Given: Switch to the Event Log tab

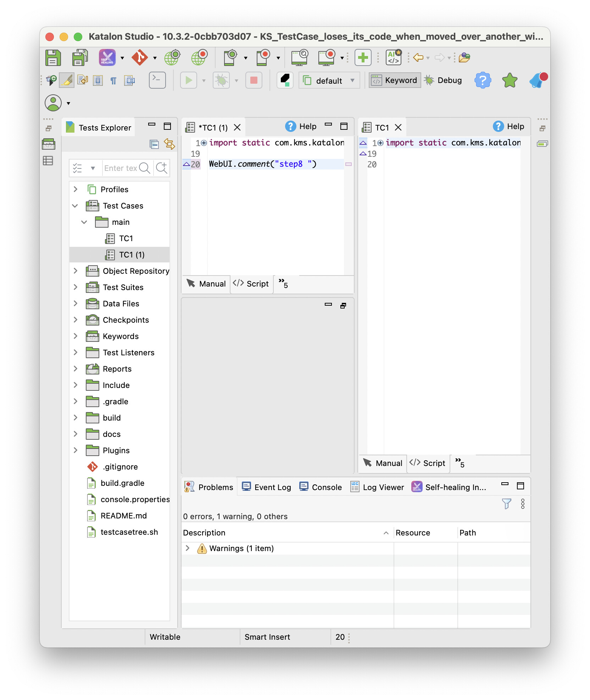Looking at the screenshot, I should (266, 487).
